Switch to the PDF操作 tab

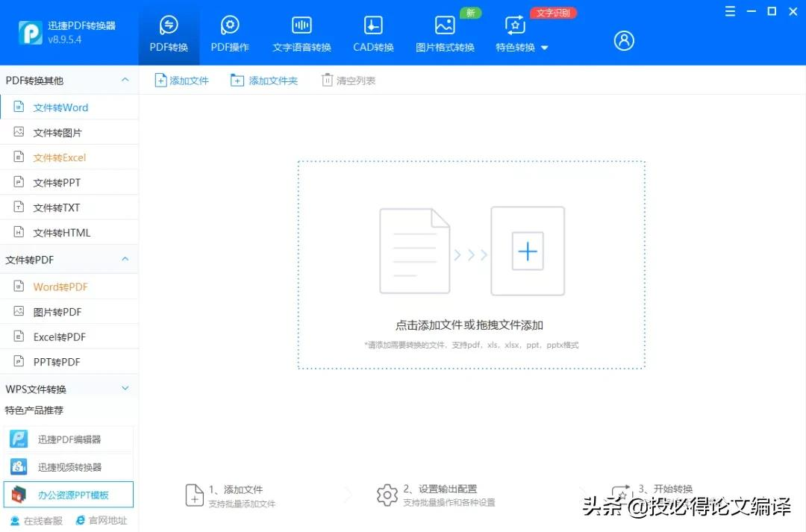point(230,33)
